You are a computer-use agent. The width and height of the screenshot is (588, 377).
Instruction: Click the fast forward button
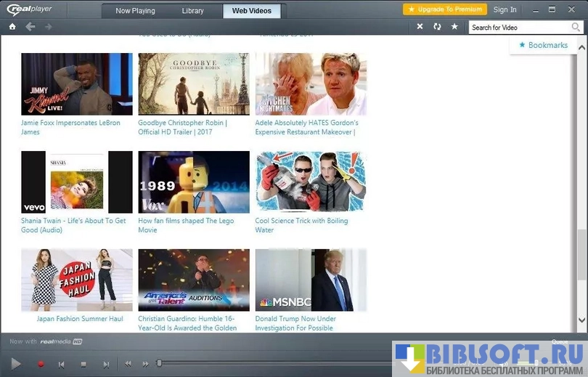(145, 364)
